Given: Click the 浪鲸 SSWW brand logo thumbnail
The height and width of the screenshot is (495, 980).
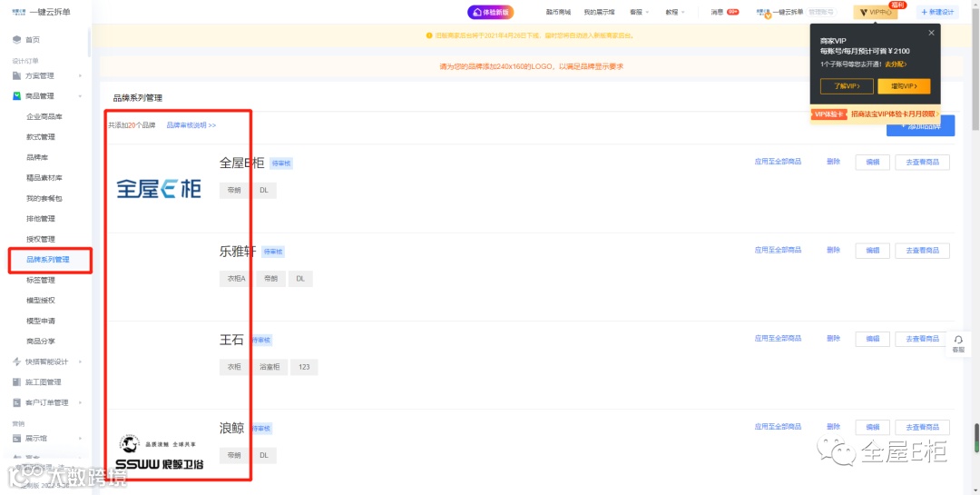Looking at the screenshot, I should (x=159, y=451).
